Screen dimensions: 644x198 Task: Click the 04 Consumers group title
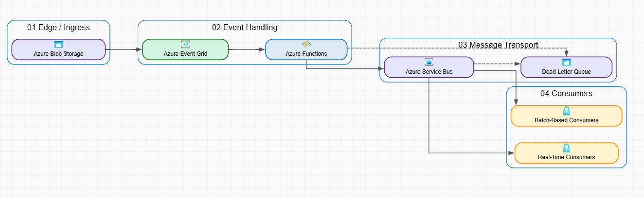pyautogui.click(x=566, y=93)
